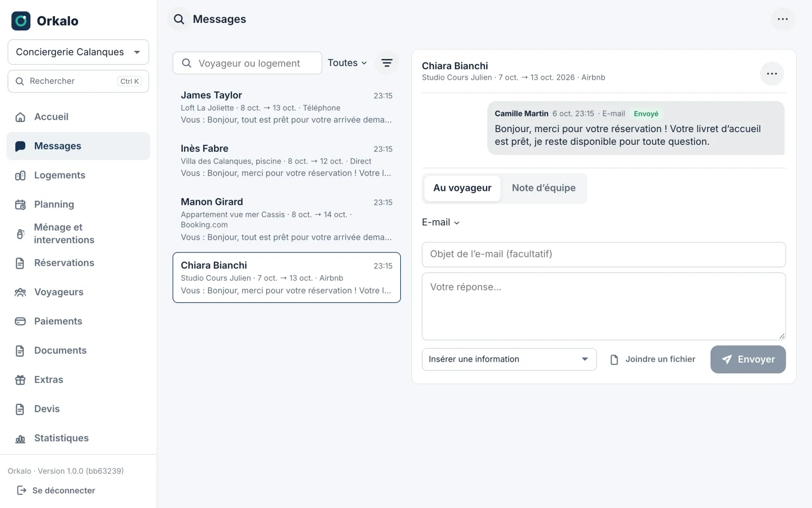The height and width of the screenshot is (508, 812).
Task: Expand the Conciergerie Calanques selector
Action: (78, 52)
